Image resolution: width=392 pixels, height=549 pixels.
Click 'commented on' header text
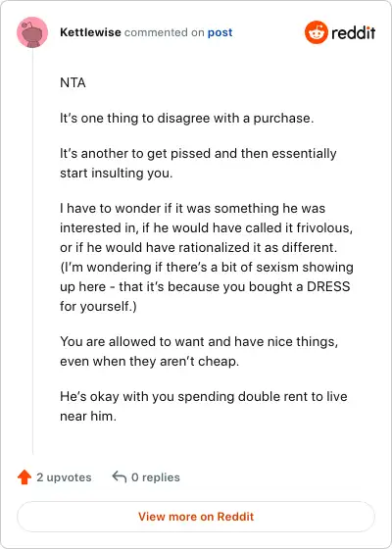(165, 32)
